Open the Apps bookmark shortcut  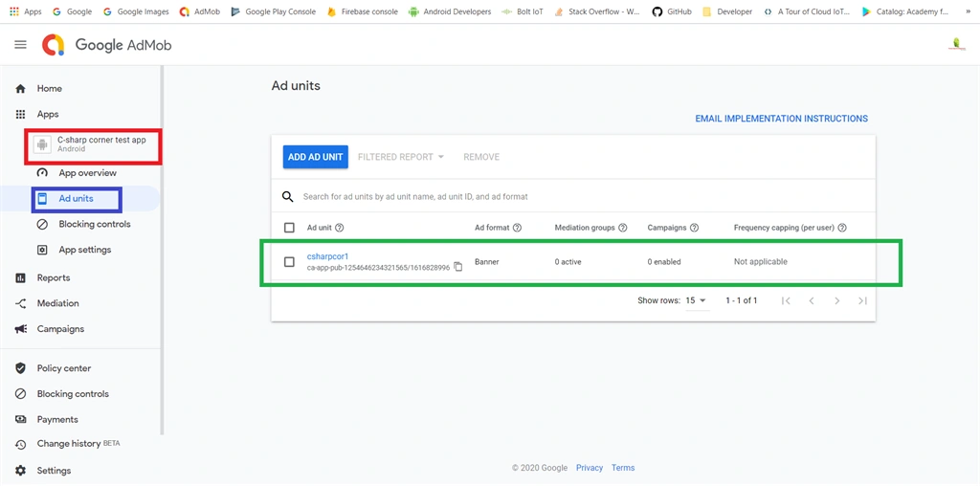[26, 11]
